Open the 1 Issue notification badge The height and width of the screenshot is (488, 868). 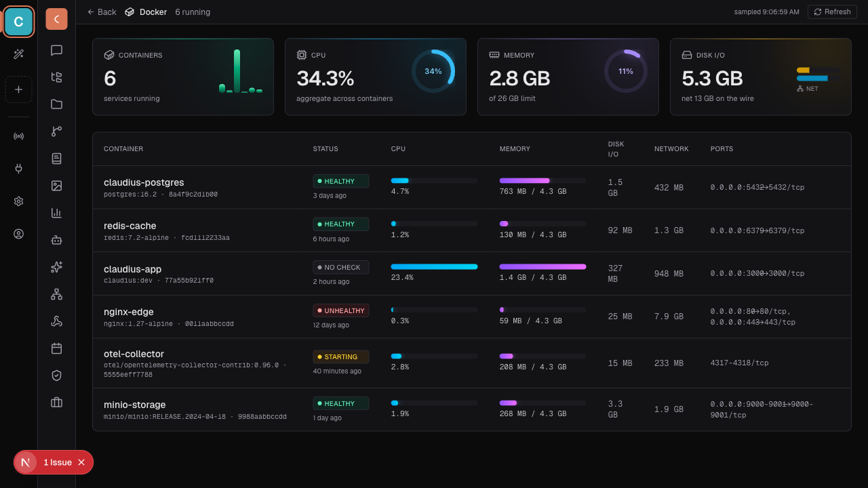point(54,462)
